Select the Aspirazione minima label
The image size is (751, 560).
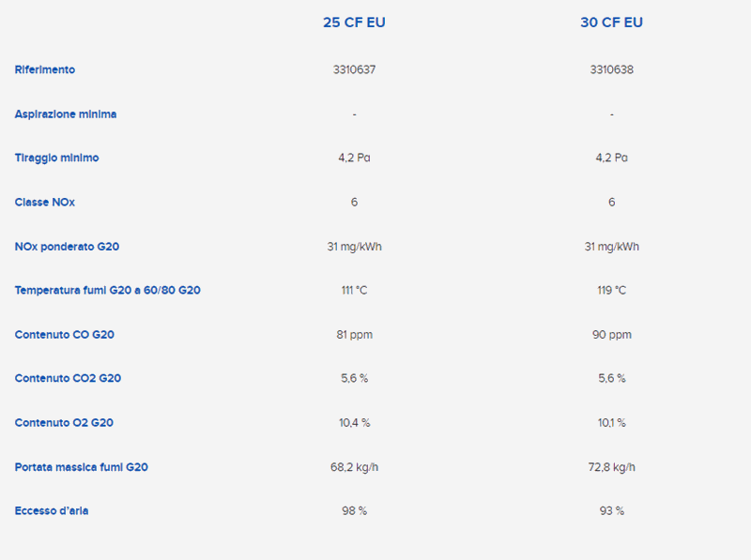[66, 114]
